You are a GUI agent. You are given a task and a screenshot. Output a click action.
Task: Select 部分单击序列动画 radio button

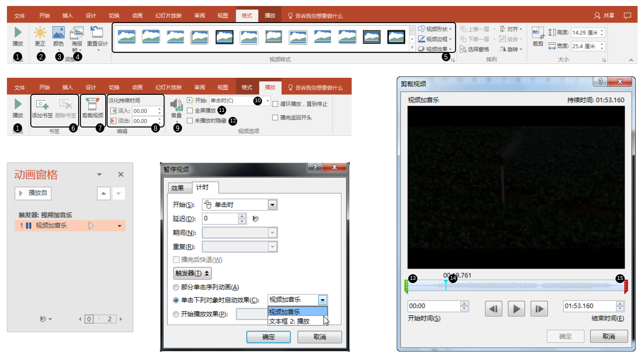pyautogui.click(x=176, y=287)
